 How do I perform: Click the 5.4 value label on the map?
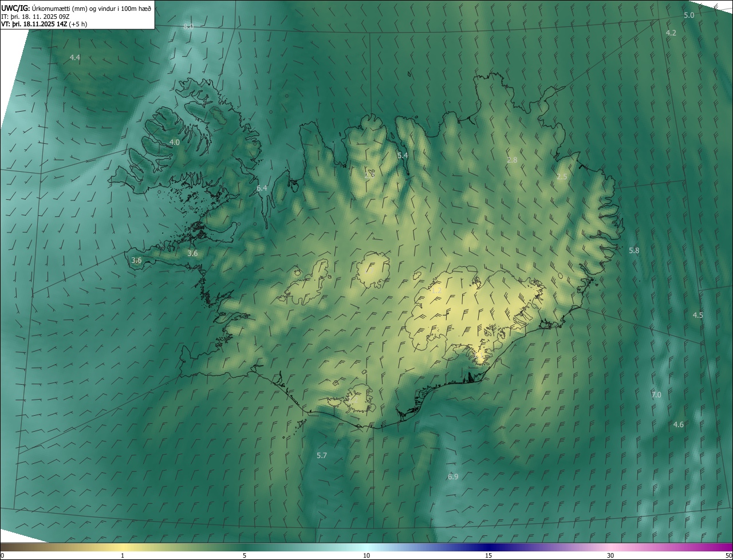[x=403, y=156]
